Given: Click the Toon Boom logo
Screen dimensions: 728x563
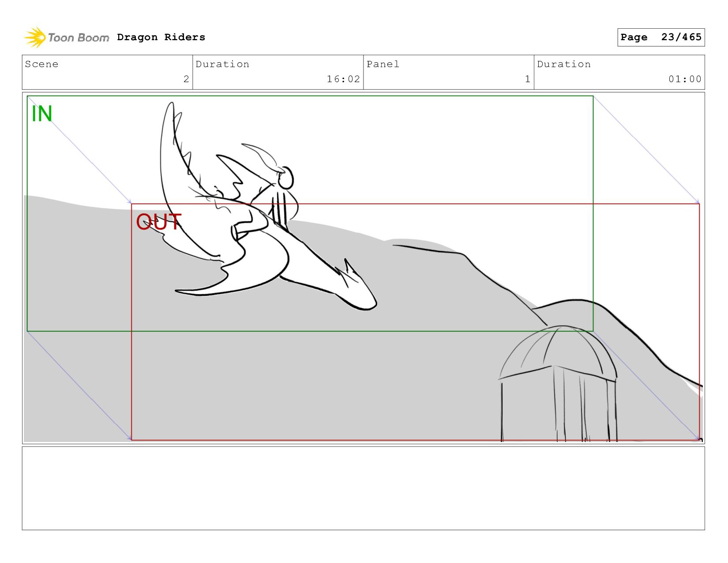Looking at the screenshot, I should (66, 38).
